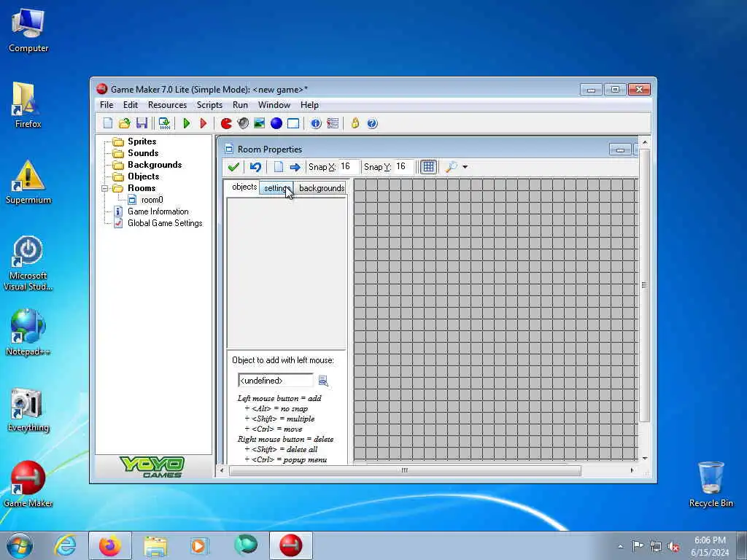Undo last change in Room Properties
Viewport: 747px width, 560px height.
tap(255, 167)
